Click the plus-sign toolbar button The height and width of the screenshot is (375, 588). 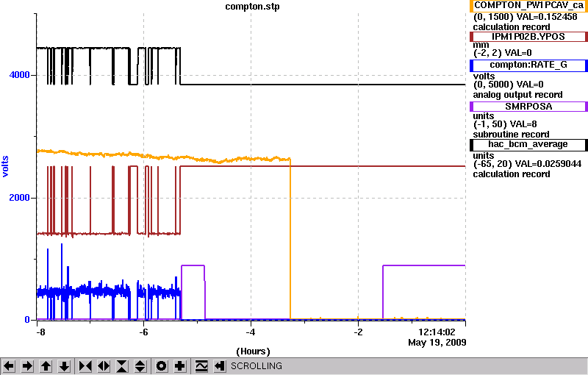(x=180, y=365)
